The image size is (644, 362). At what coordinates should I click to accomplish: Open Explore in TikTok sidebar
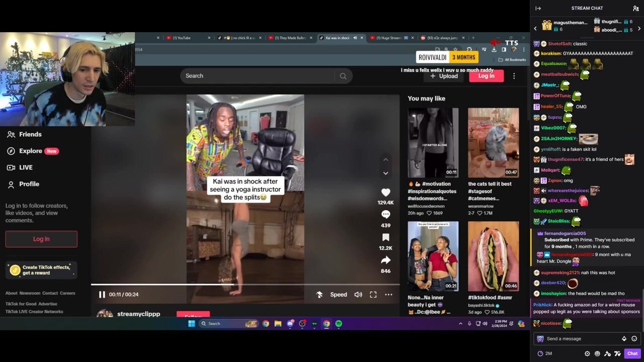click(x=33, y=151)
